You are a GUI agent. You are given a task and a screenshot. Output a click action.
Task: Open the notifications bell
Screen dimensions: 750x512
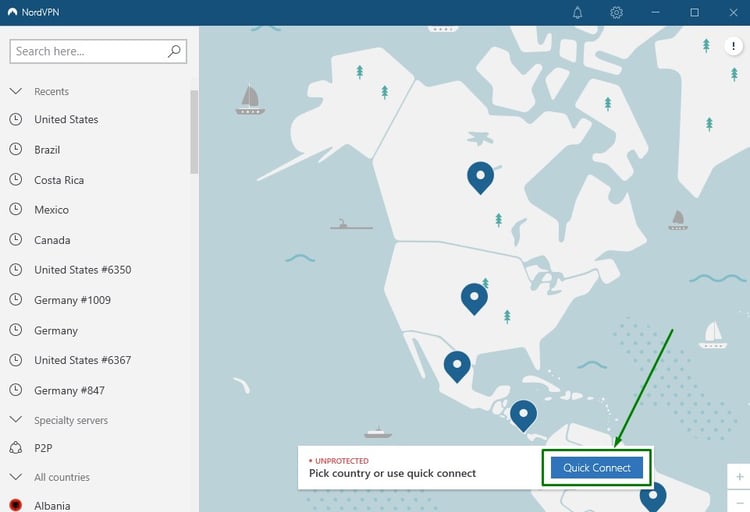tap(577, 12)
